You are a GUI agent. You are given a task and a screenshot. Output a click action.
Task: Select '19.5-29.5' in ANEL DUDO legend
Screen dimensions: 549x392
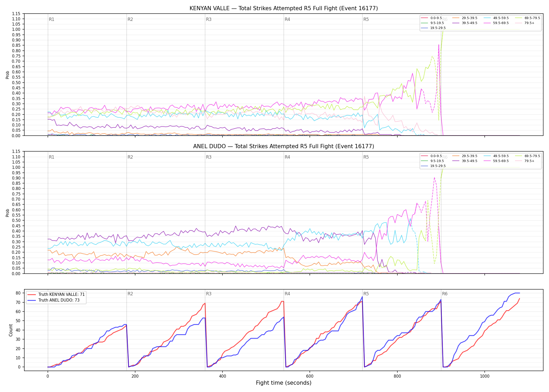[x=438, y=166]
